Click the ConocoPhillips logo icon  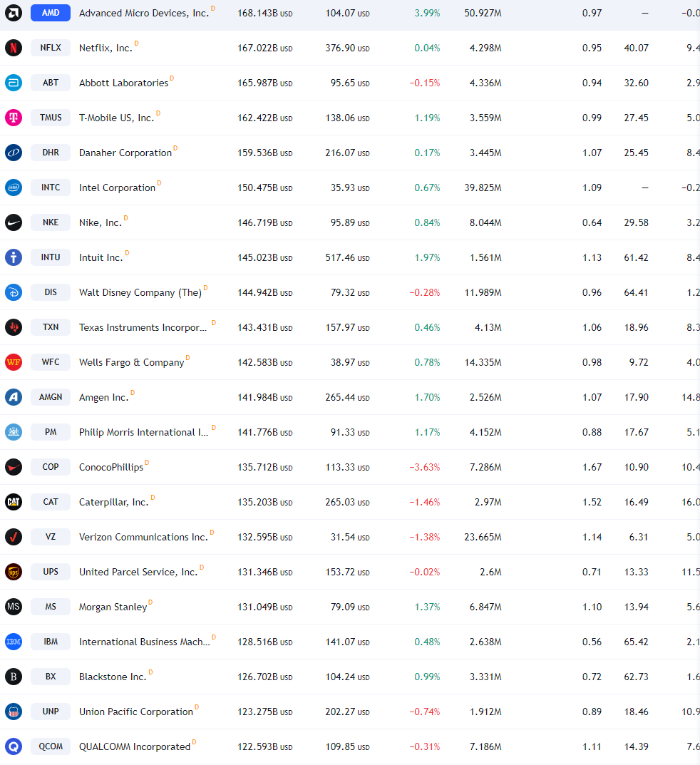[x=14, y=467]
